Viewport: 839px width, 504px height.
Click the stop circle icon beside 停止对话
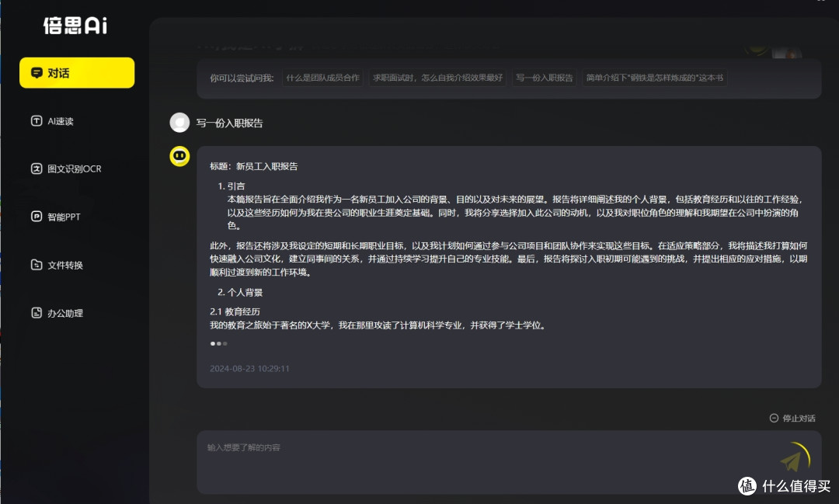point(774,418)
